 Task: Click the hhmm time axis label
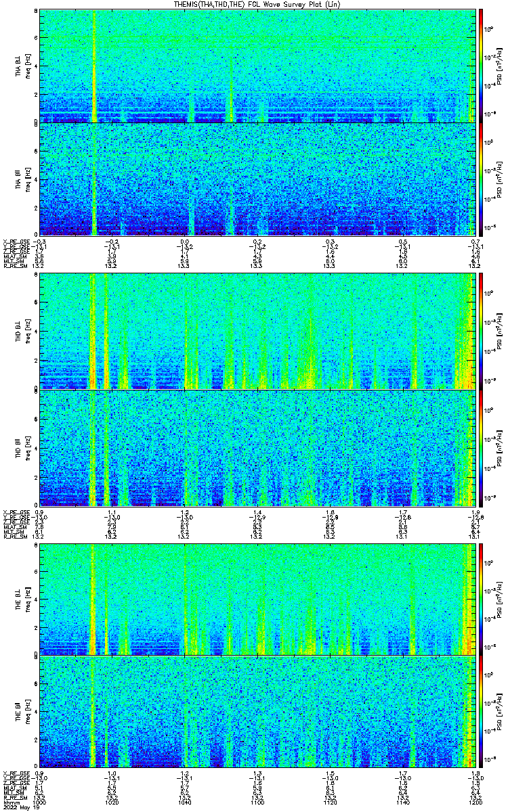10,801
